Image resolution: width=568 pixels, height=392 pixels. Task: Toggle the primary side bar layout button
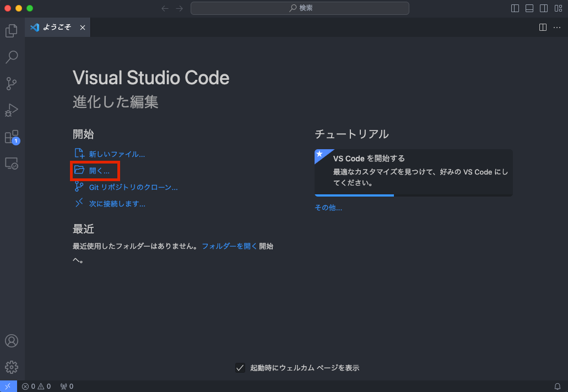point(515,8)
